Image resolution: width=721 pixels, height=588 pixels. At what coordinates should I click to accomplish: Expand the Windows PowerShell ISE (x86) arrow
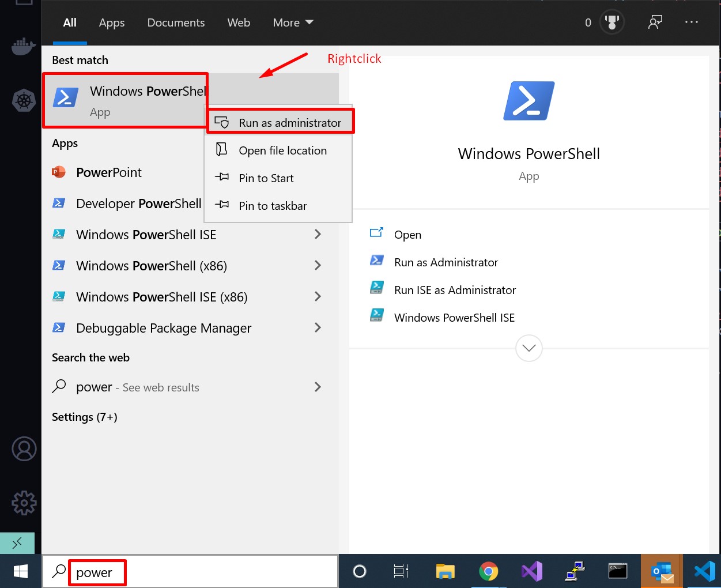[x=318, y=296]
